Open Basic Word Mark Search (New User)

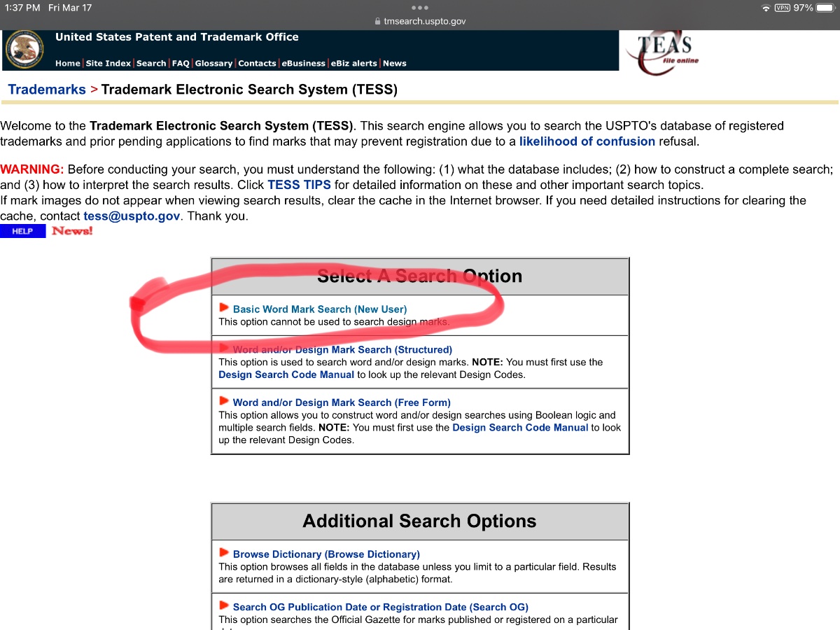pyautogui.click(x=319, y=309)
